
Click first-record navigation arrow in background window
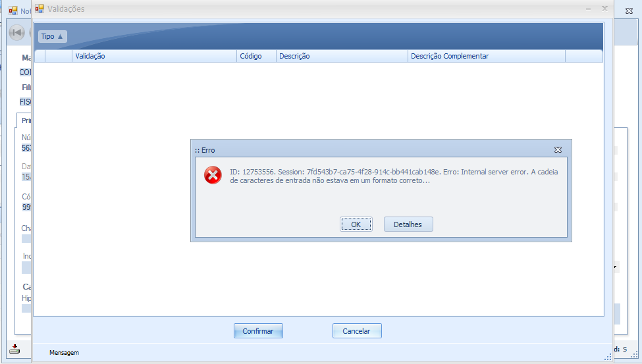(16, 32)
